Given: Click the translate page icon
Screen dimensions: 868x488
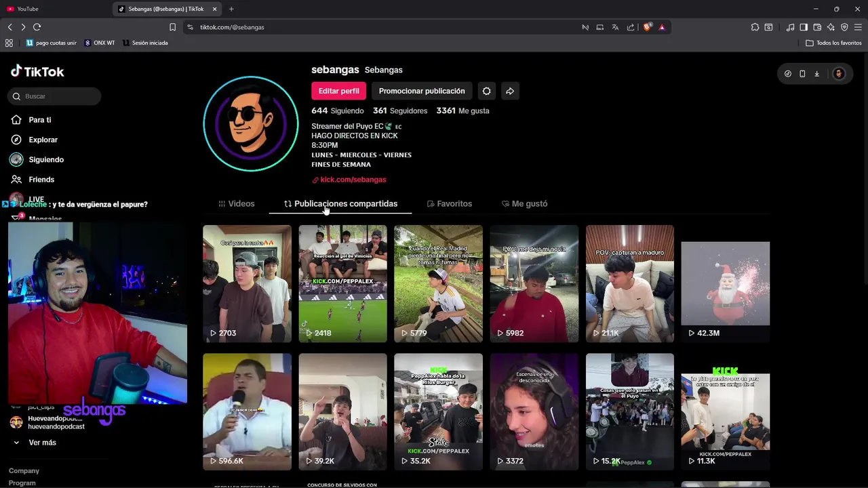Looking at the screenshot, I should (615, 27).
